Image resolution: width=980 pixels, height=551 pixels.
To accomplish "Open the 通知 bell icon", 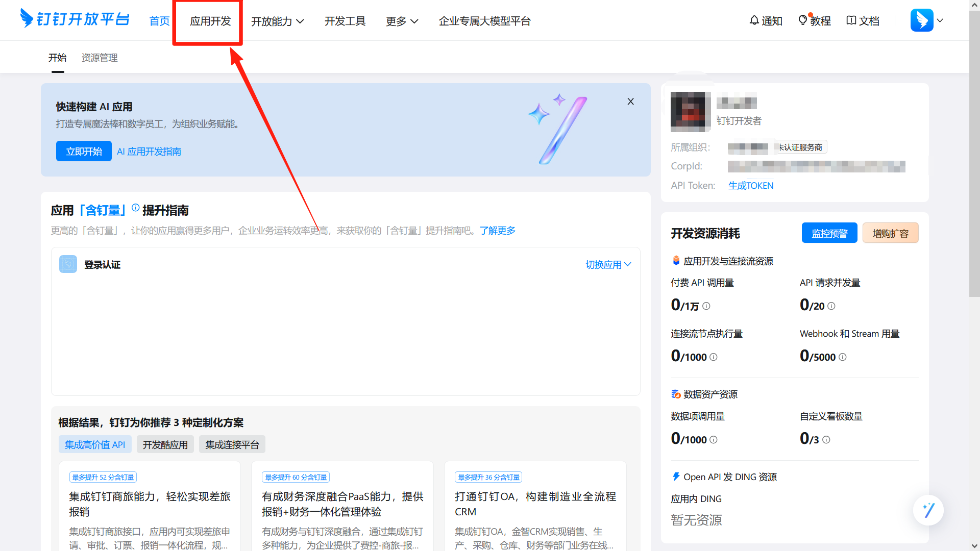I will pyautogui.click(x=754, y=20).
